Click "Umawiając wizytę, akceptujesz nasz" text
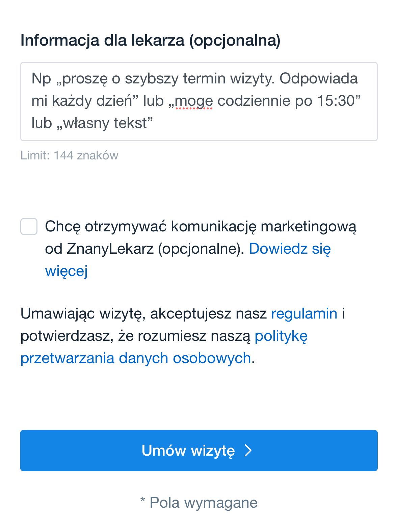398x532 pixels. point(143,313)
